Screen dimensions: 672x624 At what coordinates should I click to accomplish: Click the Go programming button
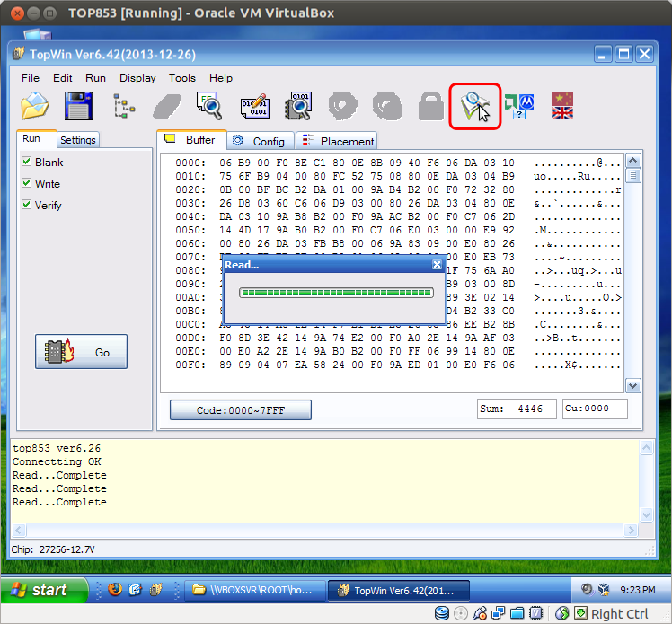82,352
